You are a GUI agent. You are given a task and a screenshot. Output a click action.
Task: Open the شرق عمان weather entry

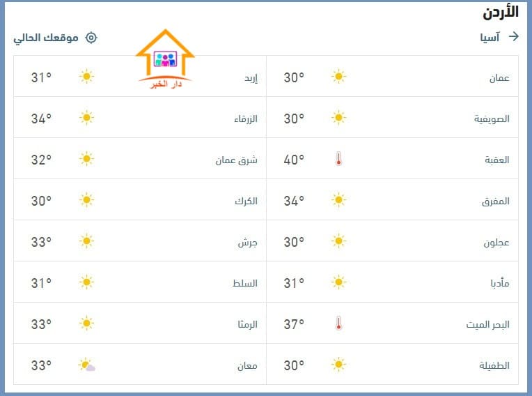(x=140, y=158)
